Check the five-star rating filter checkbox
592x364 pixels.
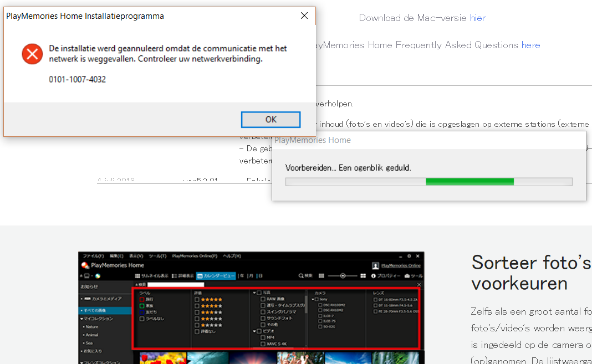pos(198,299)
